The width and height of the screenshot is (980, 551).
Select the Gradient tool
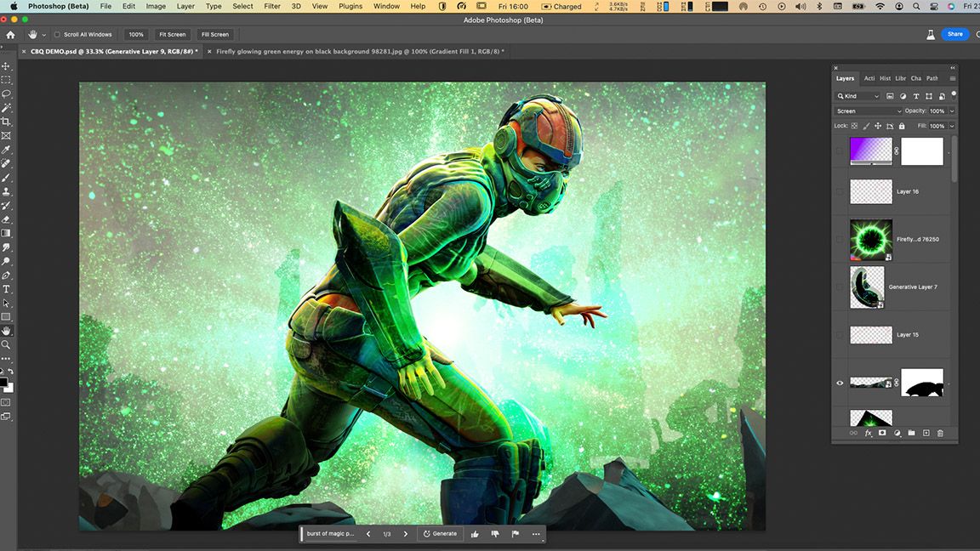tap(6, 233)
